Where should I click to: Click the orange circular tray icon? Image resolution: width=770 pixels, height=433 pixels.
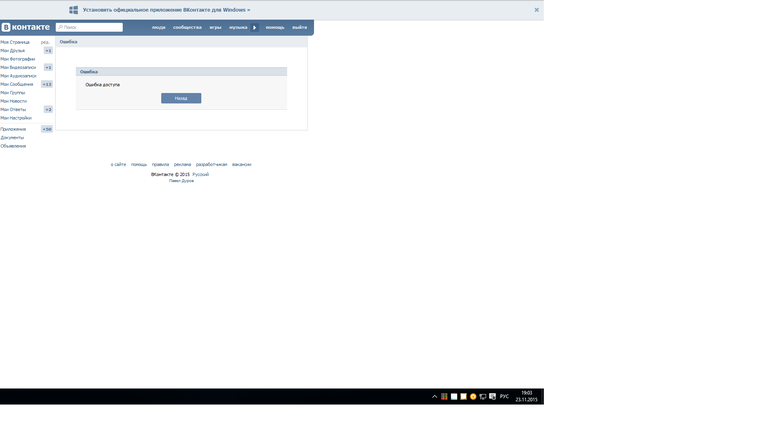473,397
